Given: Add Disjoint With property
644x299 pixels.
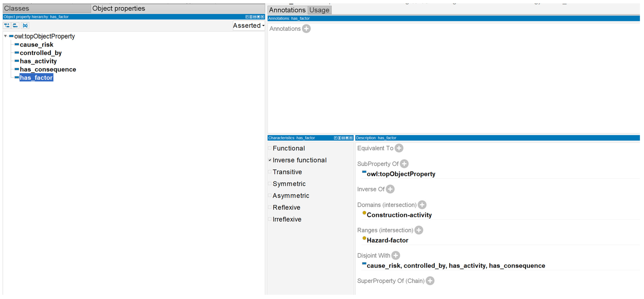Looking at the screenshot, I should click(x=396, y=256).
